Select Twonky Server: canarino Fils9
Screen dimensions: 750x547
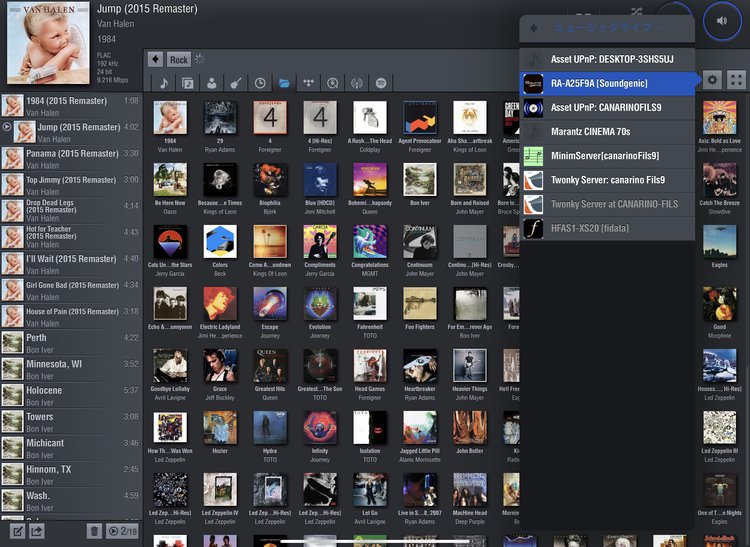[607, 180]
